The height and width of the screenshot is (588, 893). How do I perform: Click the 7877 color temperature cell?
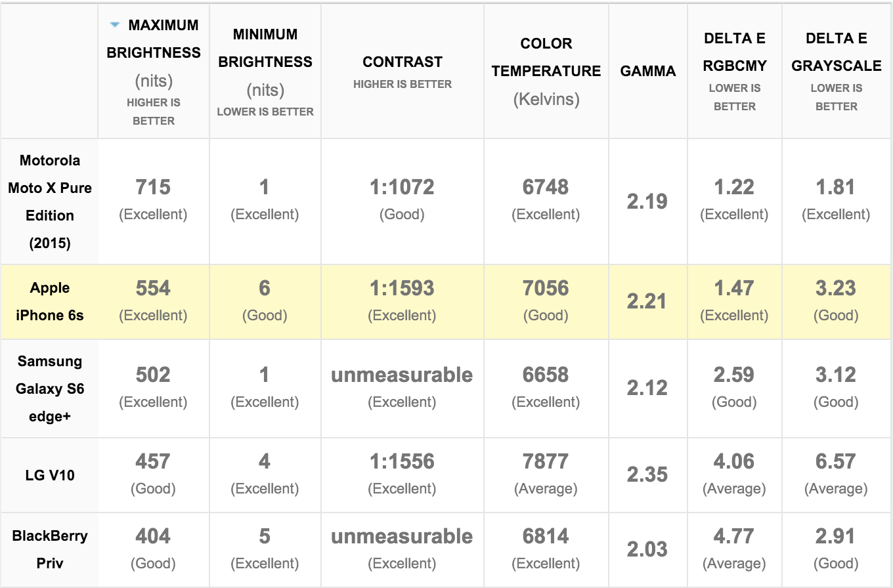[546, 462]
